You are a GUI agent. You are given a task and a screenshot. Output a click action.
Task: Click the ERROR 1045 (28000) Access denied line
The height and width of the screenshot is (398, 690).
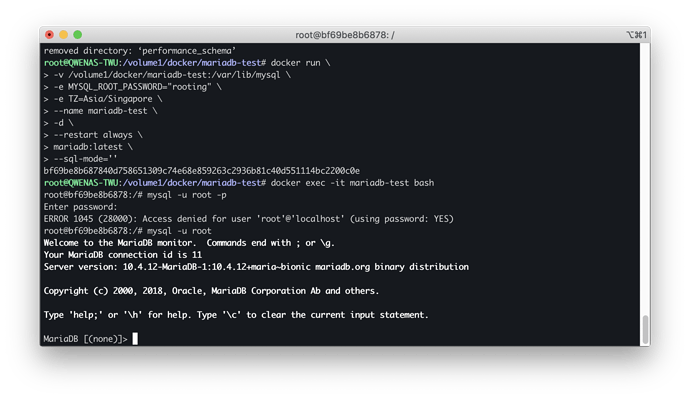249,219
